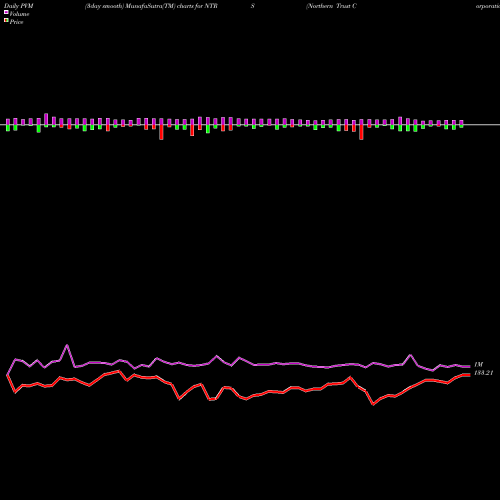Select the 'Volume' legend label
The width and height of the screenshot is (500, 500).
point(19,14)
